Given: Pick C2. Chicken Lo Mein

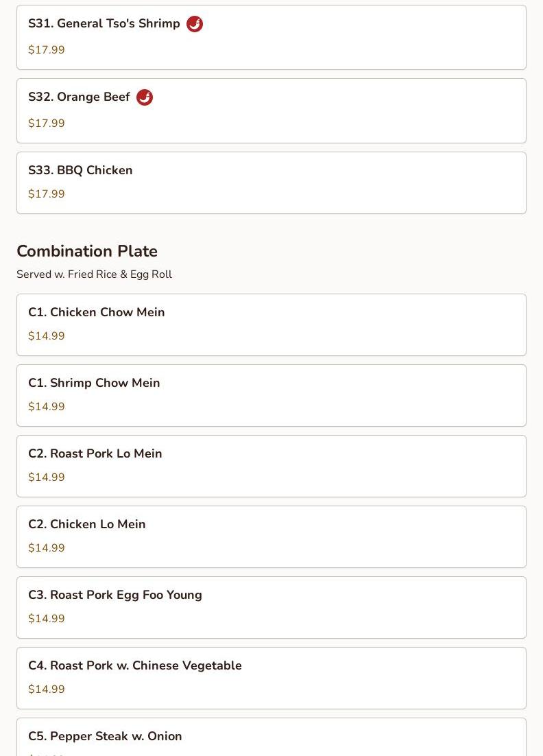Looking at the screenshot, I should pyautogui.click(x=87, y=524).
